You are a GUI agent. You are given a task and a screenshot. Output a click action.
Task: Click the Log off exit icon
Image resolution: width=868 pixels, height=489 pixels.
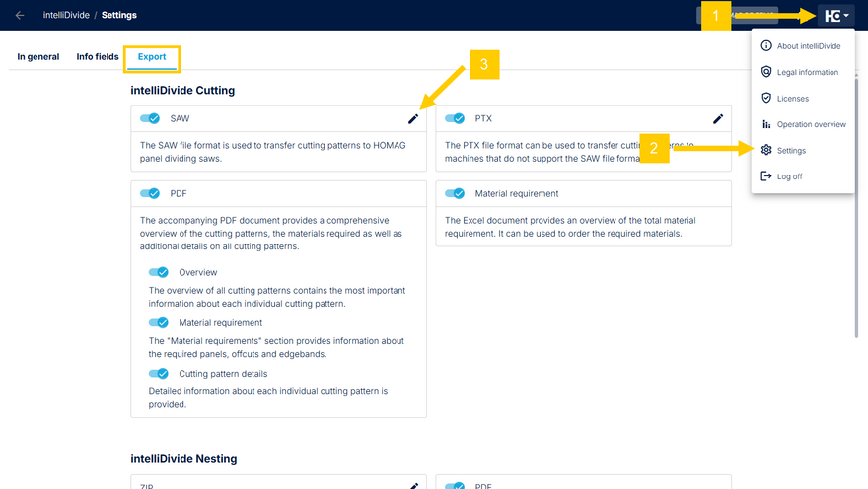tap(766, 175)
